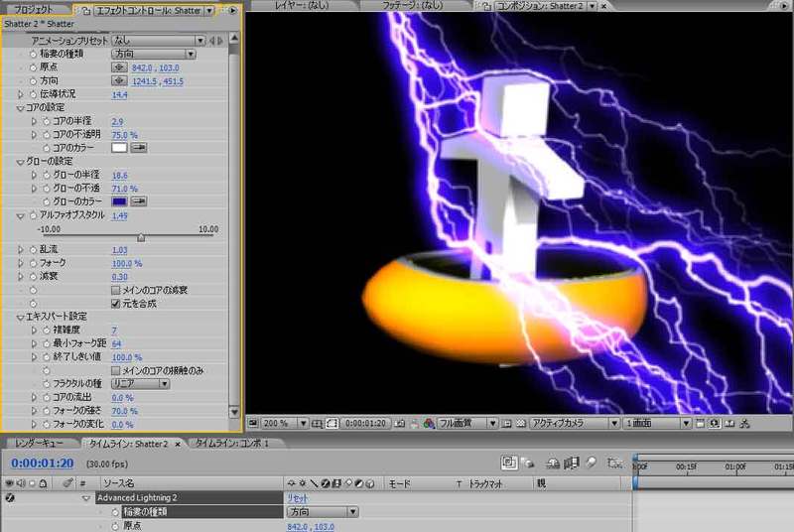Pick glow color with グローのカラー eyedropper

tap(139, 200)
